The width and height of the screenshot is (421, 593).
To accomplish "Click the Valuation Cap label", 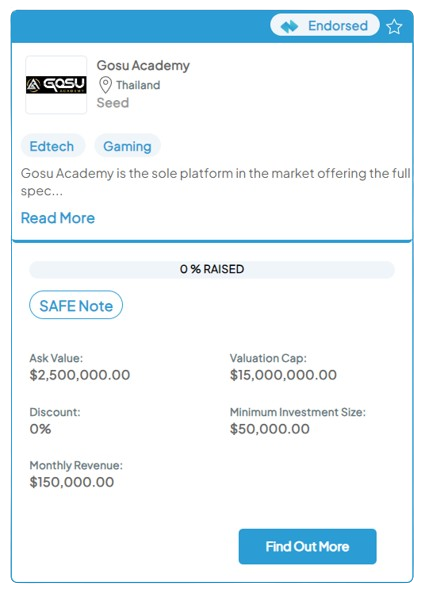I will coord(268,358).
